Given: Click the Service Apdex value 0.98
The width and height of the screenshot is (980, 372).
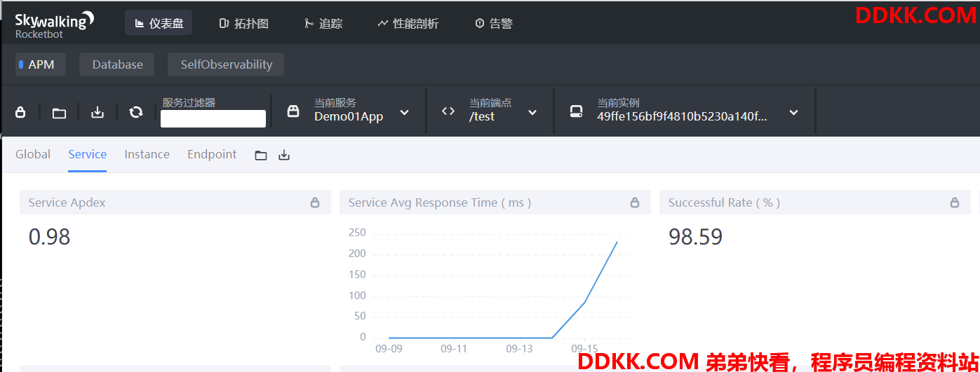Looking at the screenshot, I should coord(49,237).
